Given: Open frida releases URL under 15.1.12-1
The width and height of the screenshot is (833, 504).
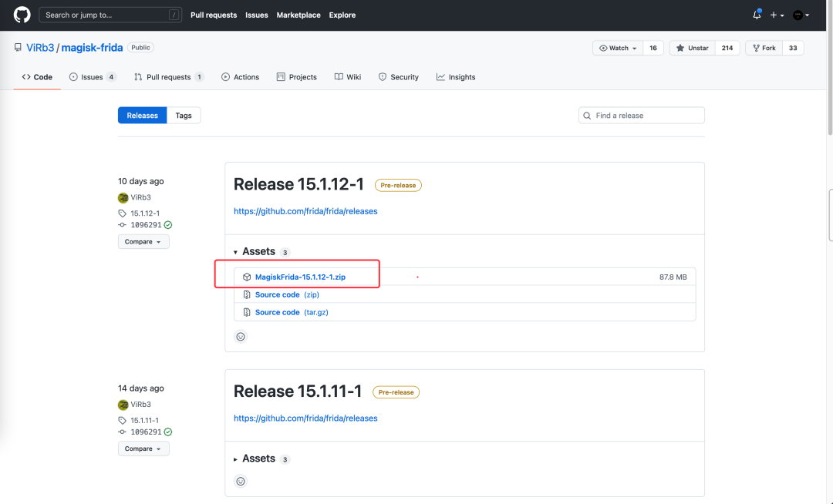Looking at the screenshot, I should click(305, 211).
